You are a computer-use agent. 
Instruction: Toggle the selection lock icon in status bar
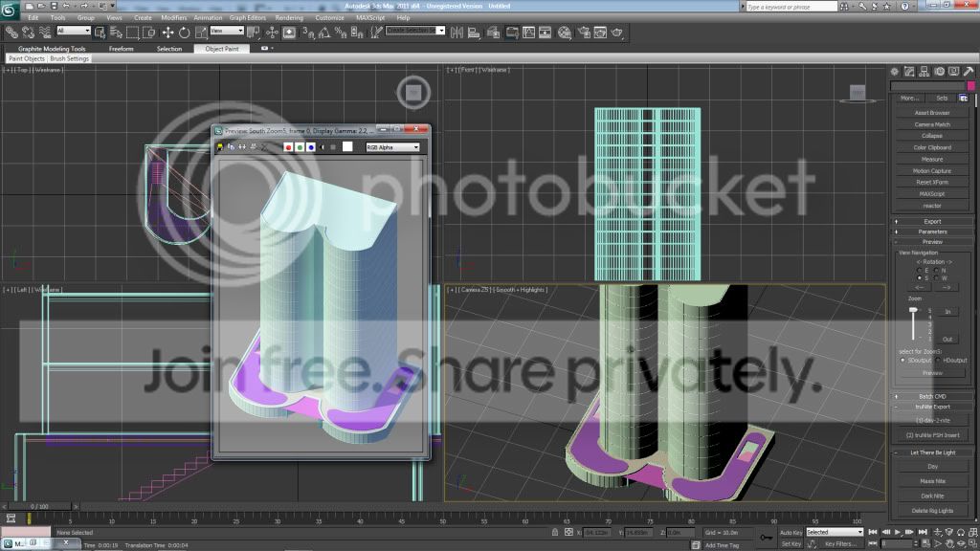pyautogui.click(x=555, y=532)
